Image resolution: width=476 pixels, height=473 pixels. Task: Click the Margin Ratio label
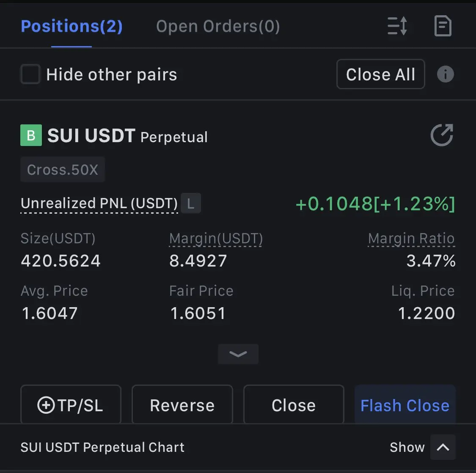pyautogui.click(x=411, y=238)
